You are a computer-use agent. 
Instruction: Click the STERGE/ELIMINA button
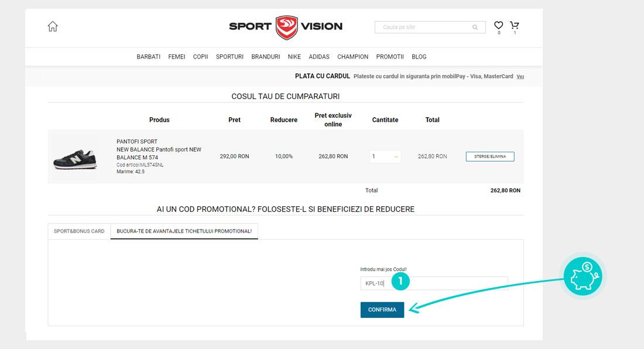490,156
